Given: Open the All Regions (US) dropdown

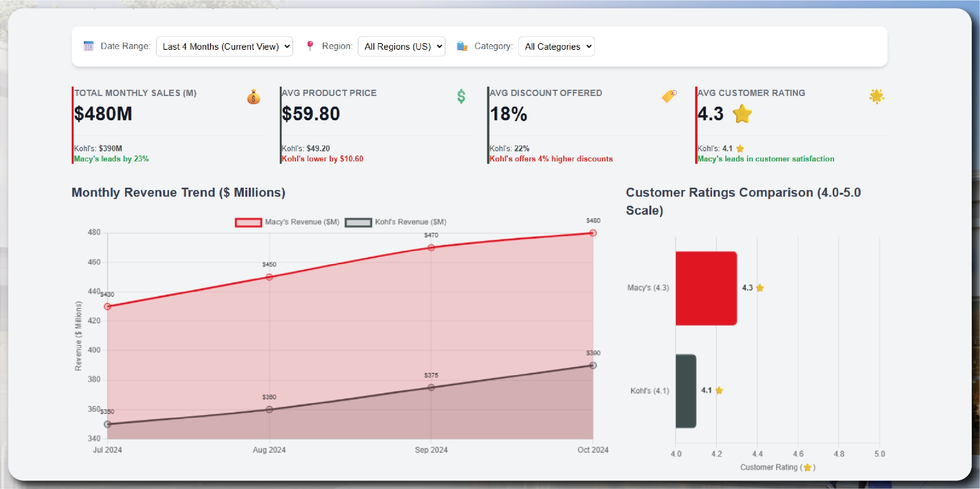Looking at the screenshot, I should pyautogui.click(x=401, y=47).
